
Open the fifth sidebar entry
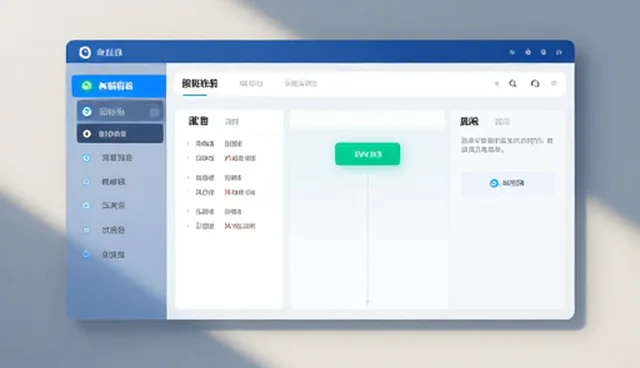tap(113, 182)
